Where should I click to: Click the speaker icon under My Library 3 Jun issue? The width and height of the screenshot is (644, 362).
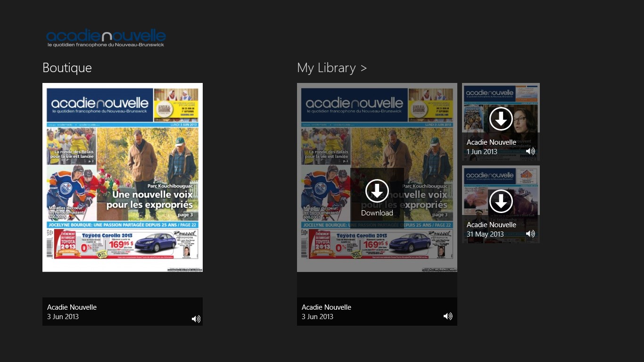coord(448,316)
